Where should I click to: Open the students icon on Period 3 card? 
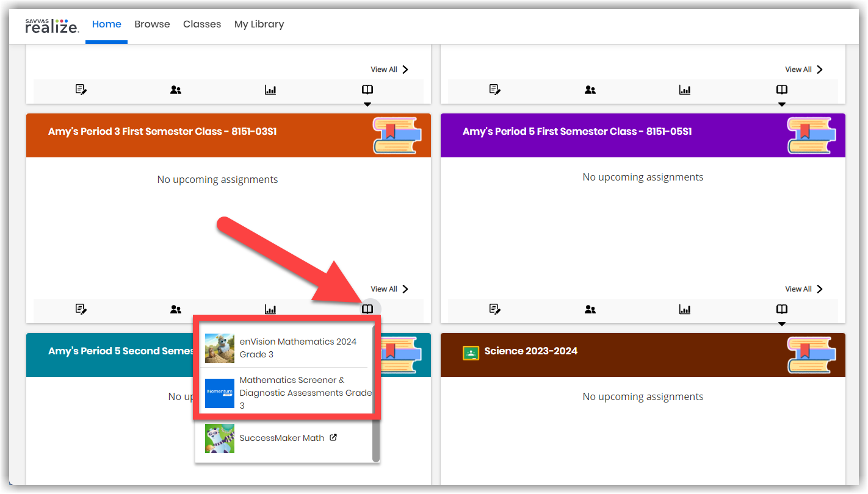pos(175,309)
